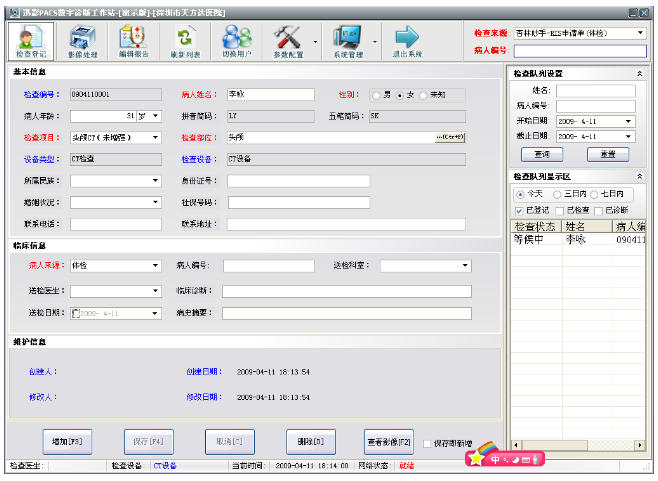
Task: Collapse the 检查队列显示区 panel
Action: pos(640,176)
